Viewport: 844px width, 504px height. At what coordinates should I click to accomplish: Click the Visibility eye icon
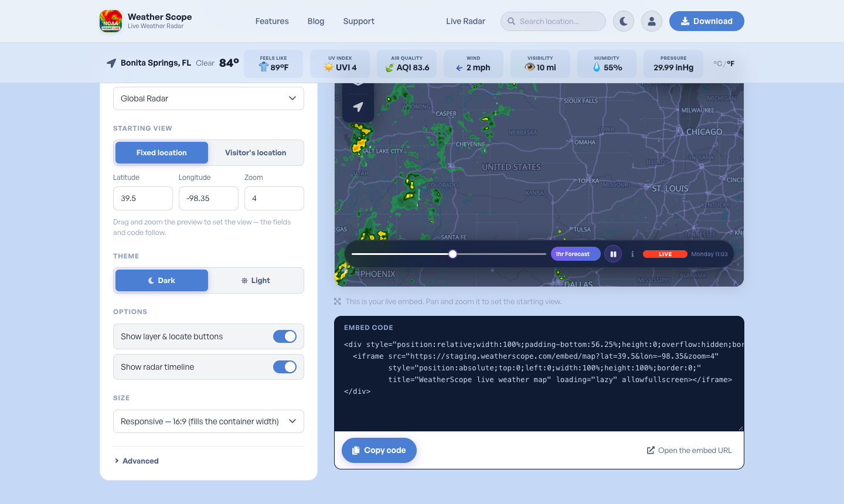(x=530, y=67)
